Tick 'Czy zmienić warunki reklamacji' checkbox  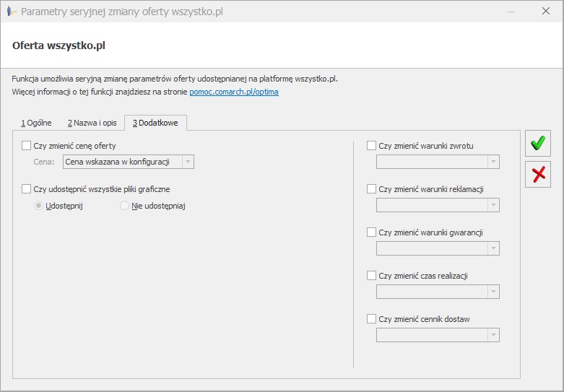pos(371,189)
